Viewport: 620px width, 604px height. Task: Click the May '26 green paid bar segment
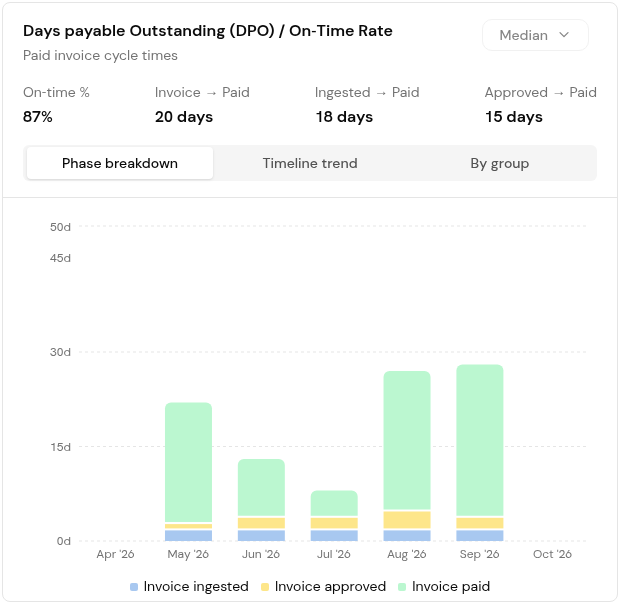click(x=188, y=462)
